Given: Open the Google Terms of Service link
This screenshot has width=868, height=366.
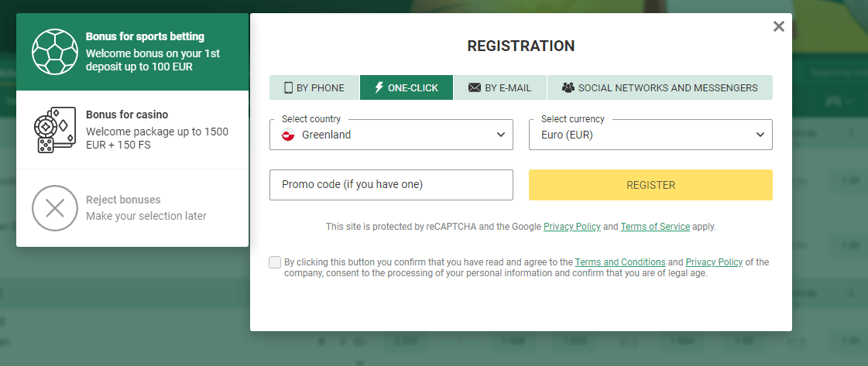Looking at the screenshot, I should [655, 226].
